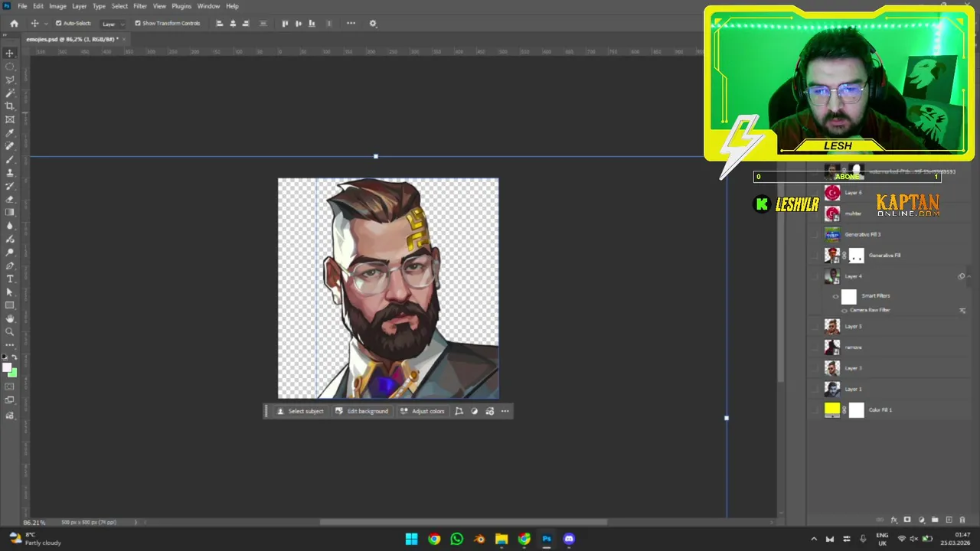Click the Home icon in options bar
980x551 pixels.
[x=14, y=23]
